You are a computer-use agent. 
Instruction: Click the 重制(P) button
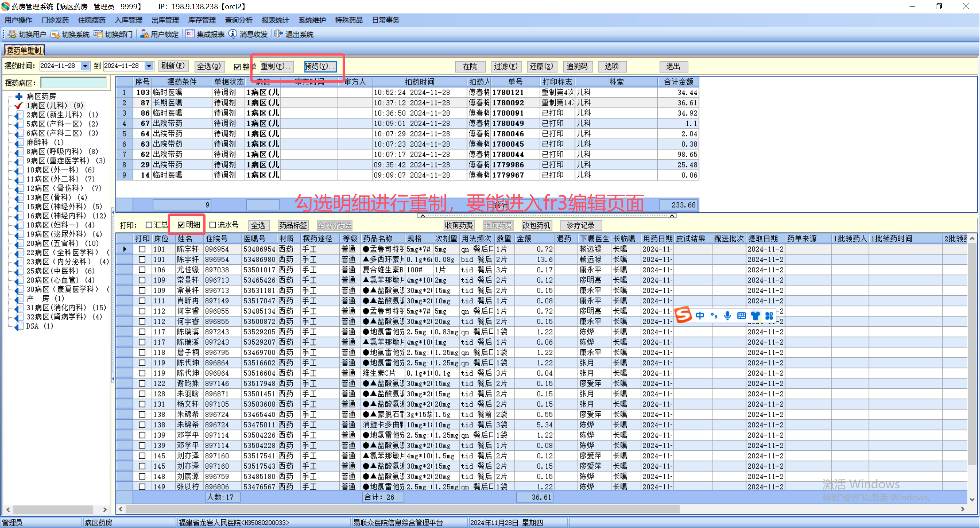click(276, 66)
